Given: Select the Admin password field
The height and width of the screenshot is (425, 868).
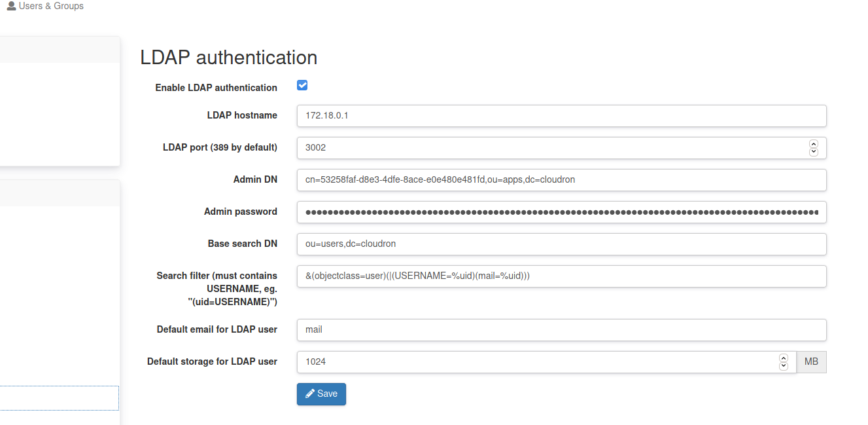Looking at the screenshot, I should 561,212.
